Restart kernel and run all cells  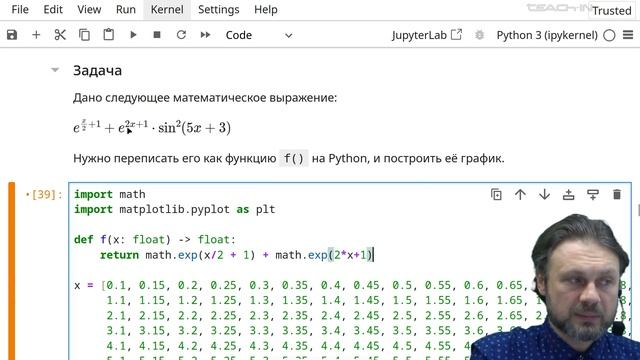(x=205, y=35)
